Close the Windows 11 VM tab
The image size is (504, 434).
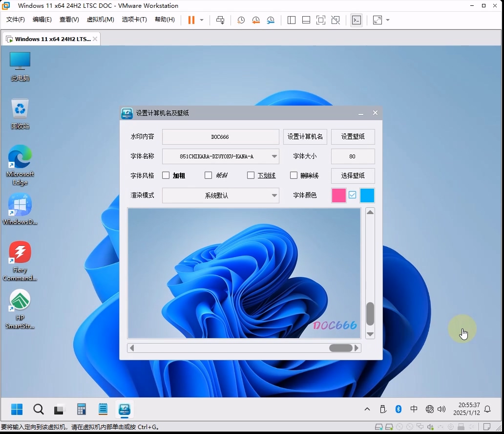(x=95, y=39)
